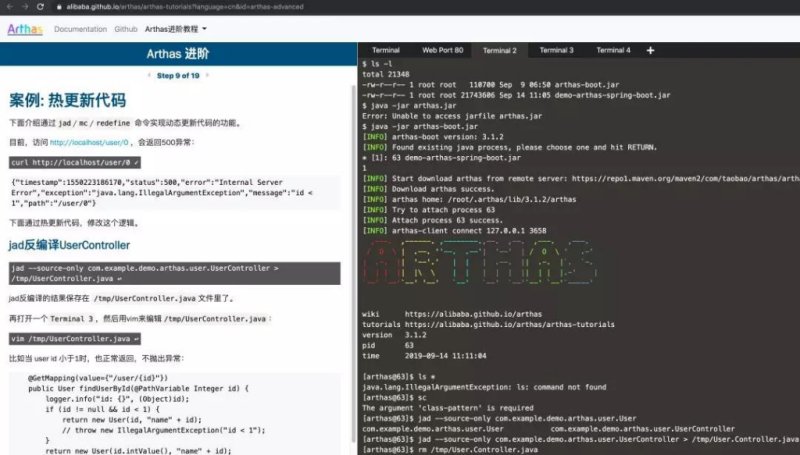Expand the Arthas进阶教程 dropdown

176,29
